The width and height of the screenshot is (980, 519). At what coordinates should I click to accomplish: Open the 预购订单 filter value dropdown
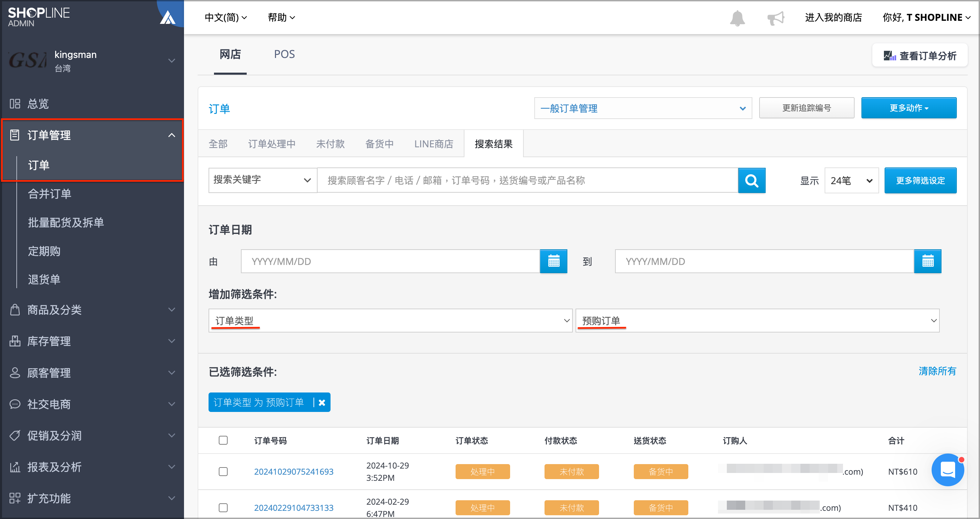pos(757,321)
